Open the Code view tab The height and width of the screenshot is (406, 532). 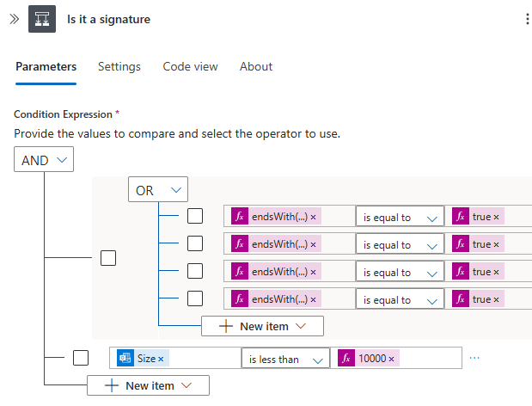tap(190, 67)
